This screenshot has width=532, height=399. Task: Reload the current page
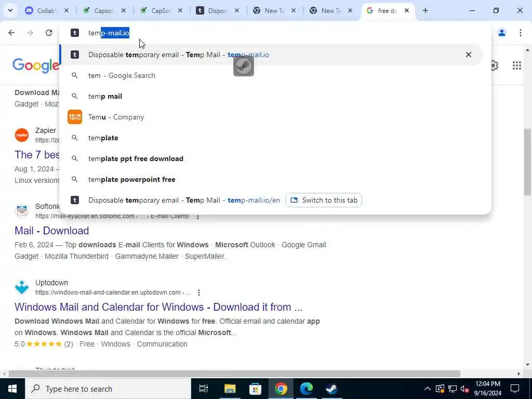click(49, 33)
